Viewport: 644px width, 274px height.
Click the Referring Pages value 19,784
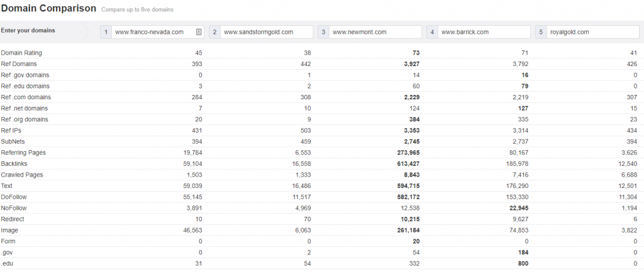(193, 153)
